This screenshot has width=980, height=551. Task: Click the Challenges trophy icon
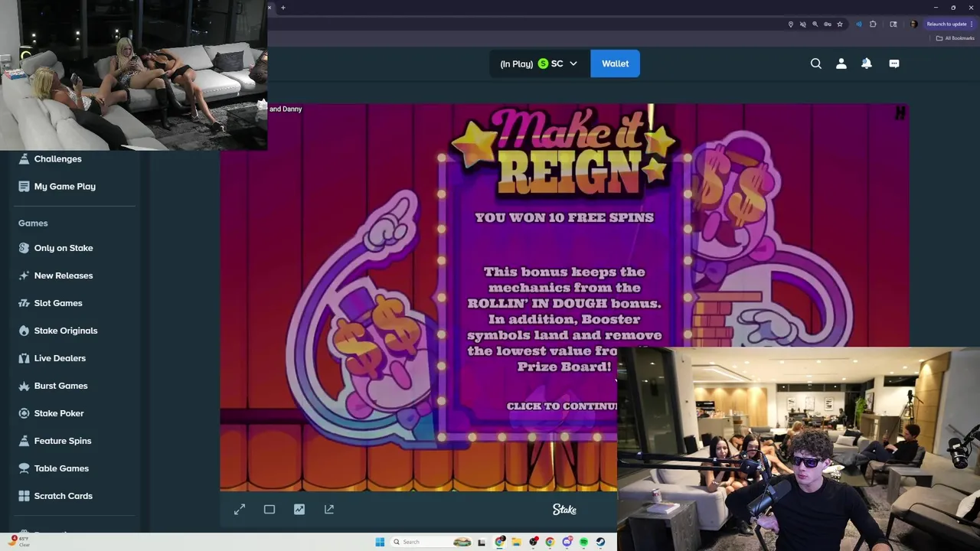24,158
